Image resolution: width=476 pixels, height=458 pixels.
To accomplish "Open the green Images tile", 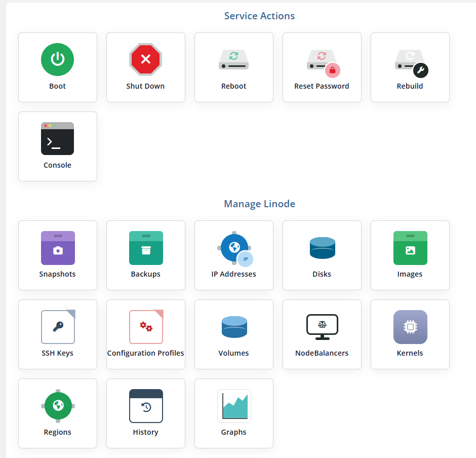I will pos(410,255).
